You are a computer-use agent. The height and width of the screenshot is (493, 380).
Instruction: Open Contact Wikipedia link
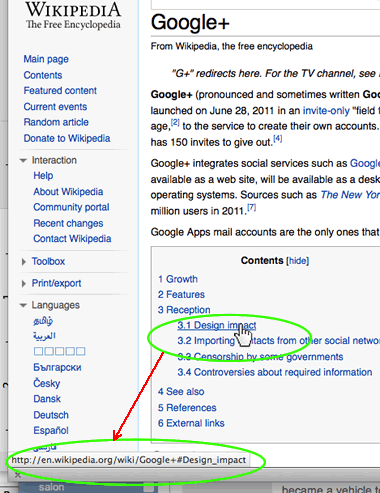pos(72,239)
